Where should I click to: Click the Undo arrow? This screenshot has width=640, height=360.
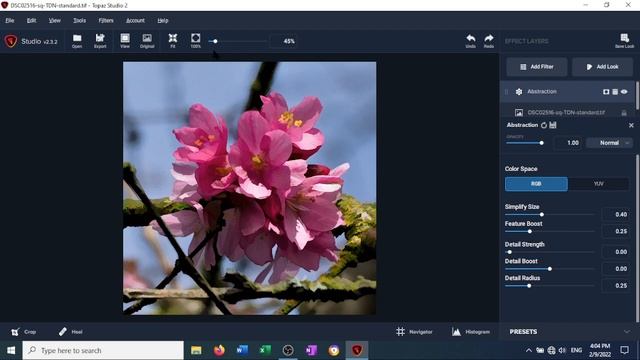(471, 41)
